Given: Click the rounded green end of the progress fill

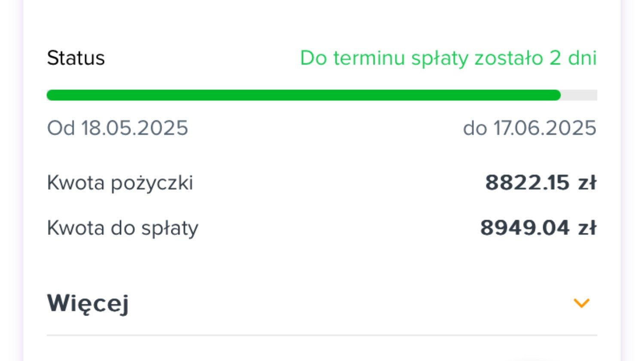Looking at the screenshot, I should click(556, 95).
